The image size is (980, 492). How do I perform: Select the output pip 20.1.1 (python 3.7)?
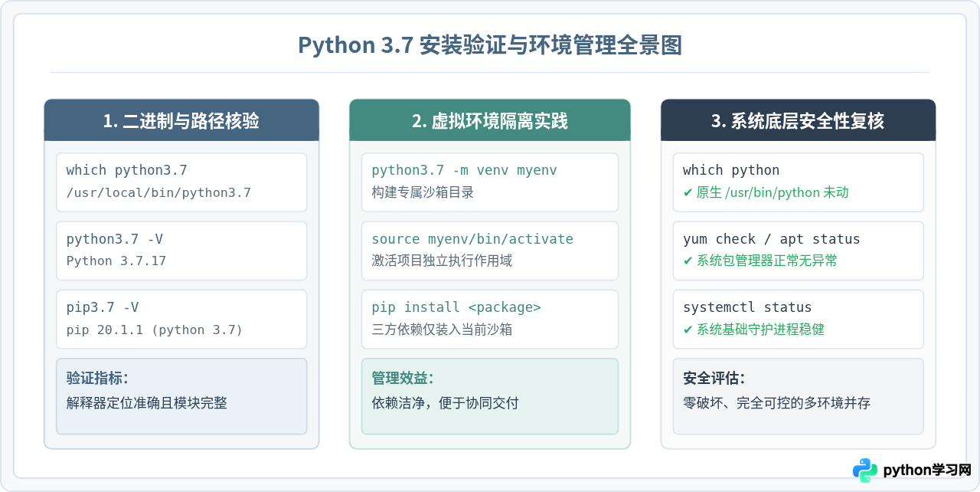point(155,330)
